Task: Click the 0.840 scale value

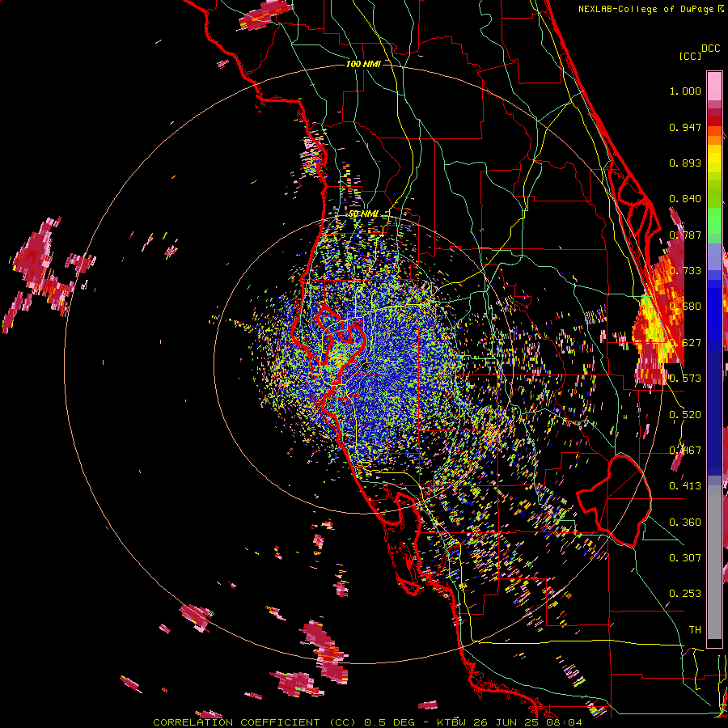Action: click(x=685, y=199)
